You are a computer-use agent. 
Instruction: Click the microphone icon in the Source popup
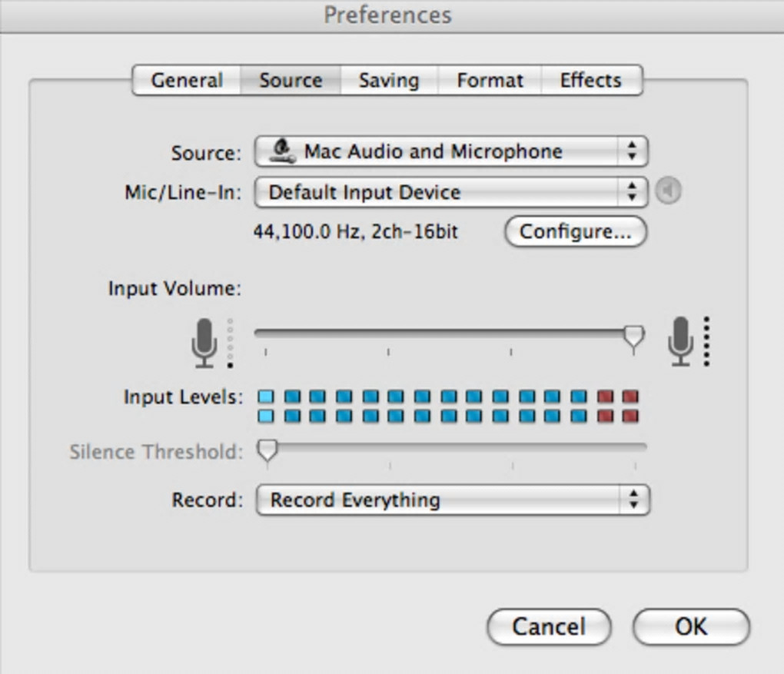pyautogui.click(x=281, y=151)
